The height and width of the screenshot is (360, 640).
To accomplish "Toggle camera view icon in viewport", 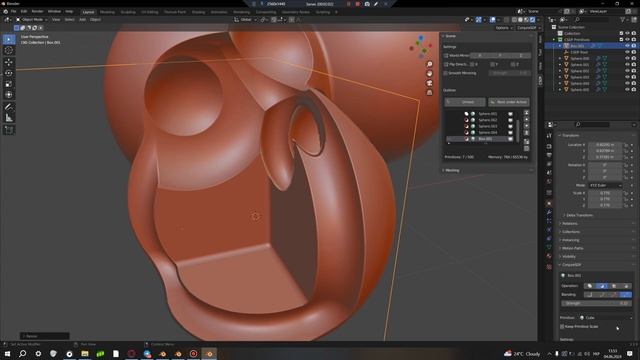I will 429,83.
